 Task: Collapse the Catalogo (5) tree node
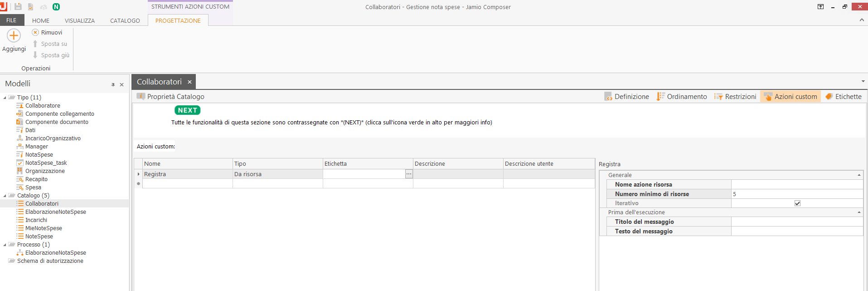5,196
